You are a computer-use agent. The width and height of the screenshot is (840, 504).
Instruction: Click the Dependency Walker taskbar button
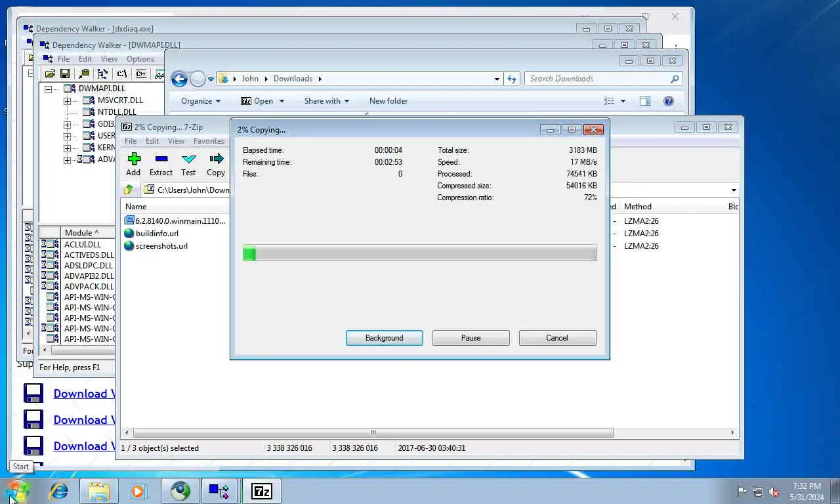(x=219, y=491)
